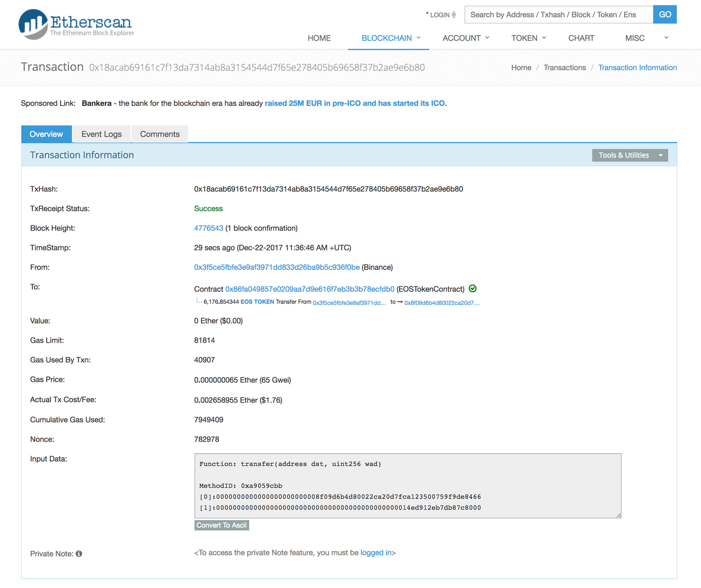Switch to the Comments tab
The height and width of the screenshot is (588, 701).
point(160,134)
